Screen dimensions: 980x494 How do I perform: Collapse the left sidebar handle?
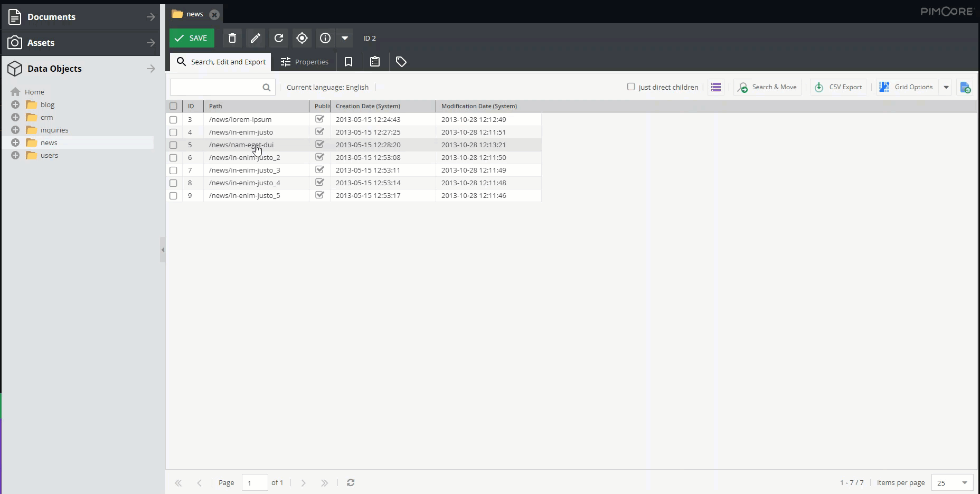(x=163, y=250)
